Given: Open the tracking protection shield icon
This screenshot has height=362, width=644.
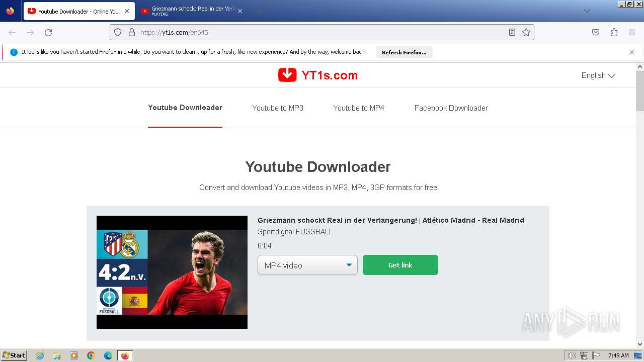Looking at the screenshot, I should tap(118, 32).
